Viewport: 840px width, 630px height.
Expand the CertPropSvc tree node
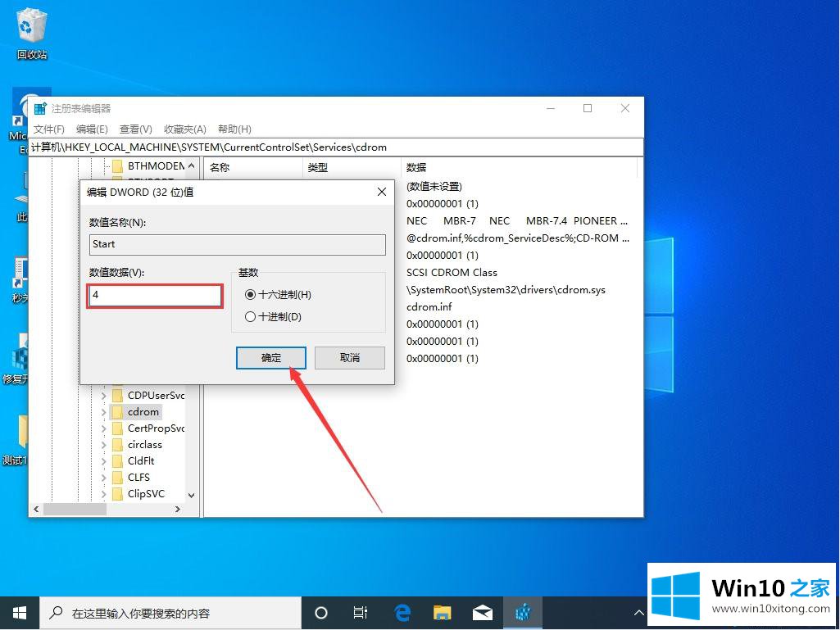(x=103, y=428)
